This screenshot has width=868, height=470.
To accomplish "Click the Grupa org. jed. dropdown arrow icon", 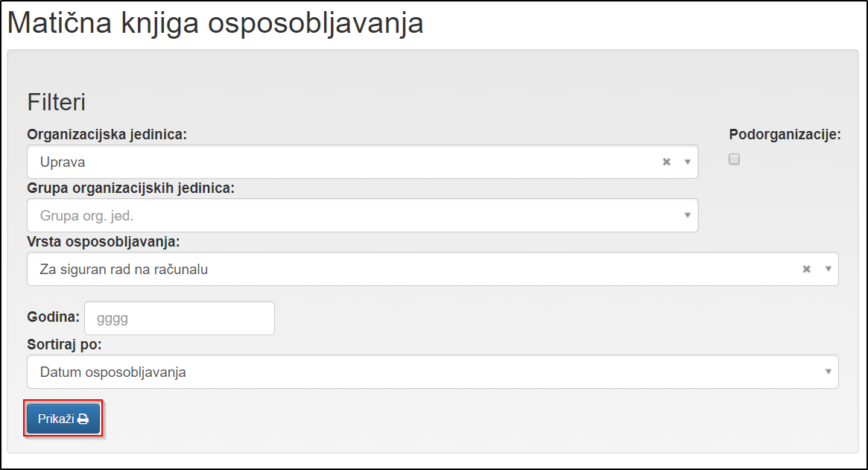I will click(x=687, y=215).
